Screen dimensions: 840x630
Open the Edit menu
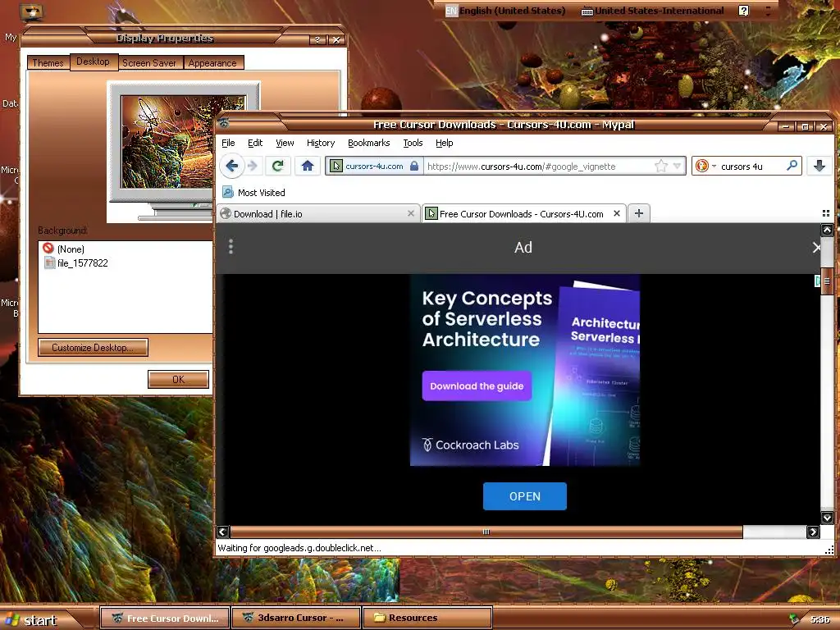[x=255, y=143]
